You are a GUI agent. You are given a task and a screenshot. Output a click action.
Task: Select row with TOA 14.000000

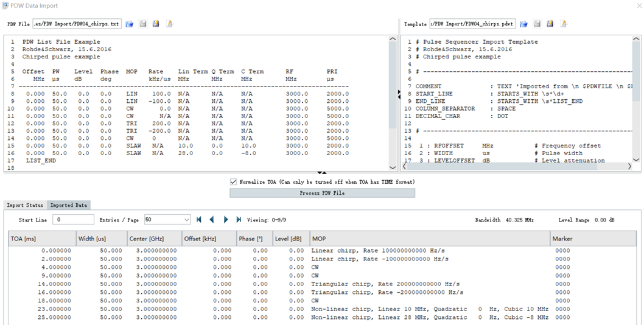tap(324, 284)
